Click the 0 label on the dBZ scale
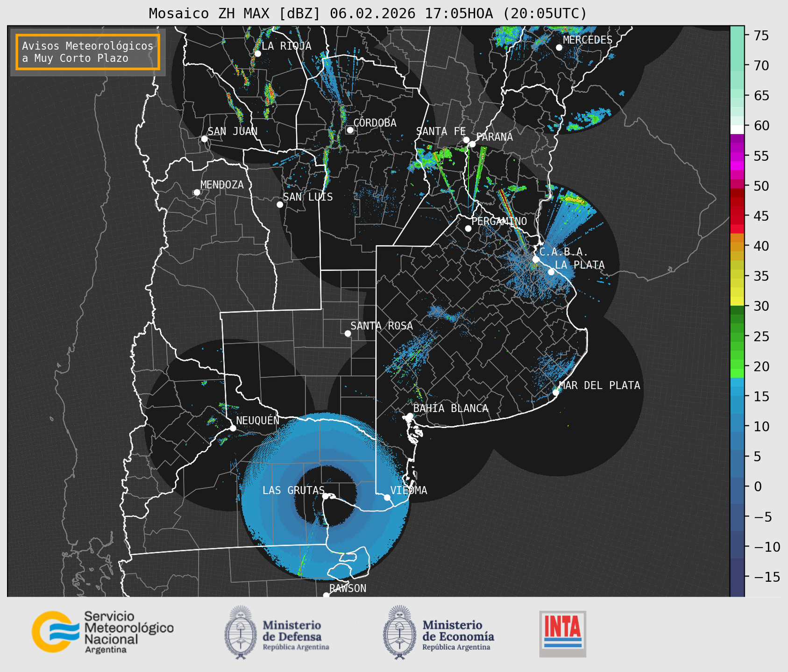788x672 pixels. [757, 486]
